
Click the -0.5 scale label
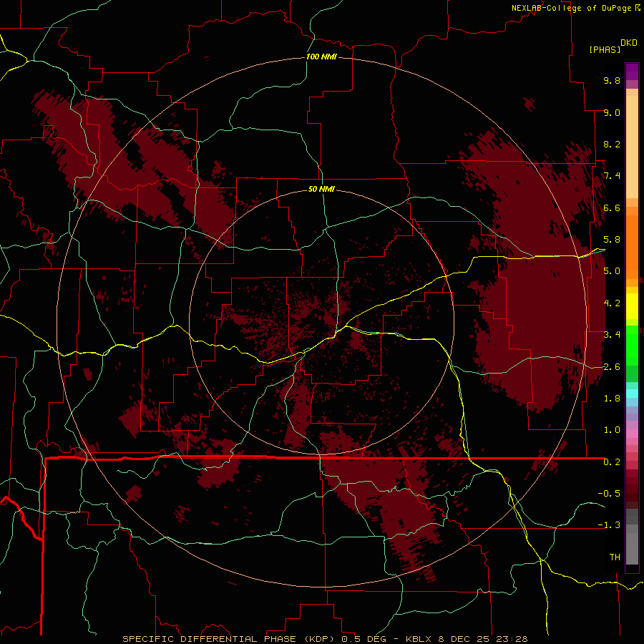609,494
